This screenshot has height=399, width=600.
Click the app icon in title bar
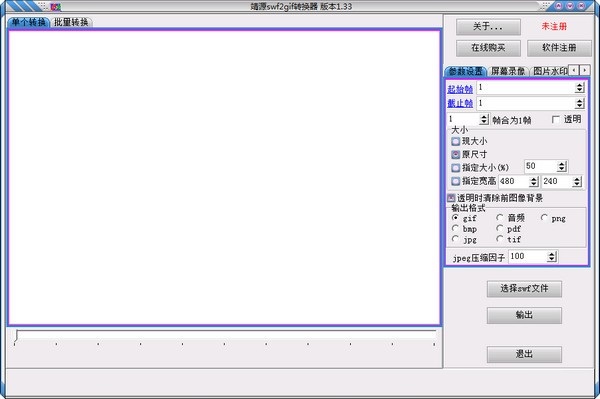click(56, 7)
